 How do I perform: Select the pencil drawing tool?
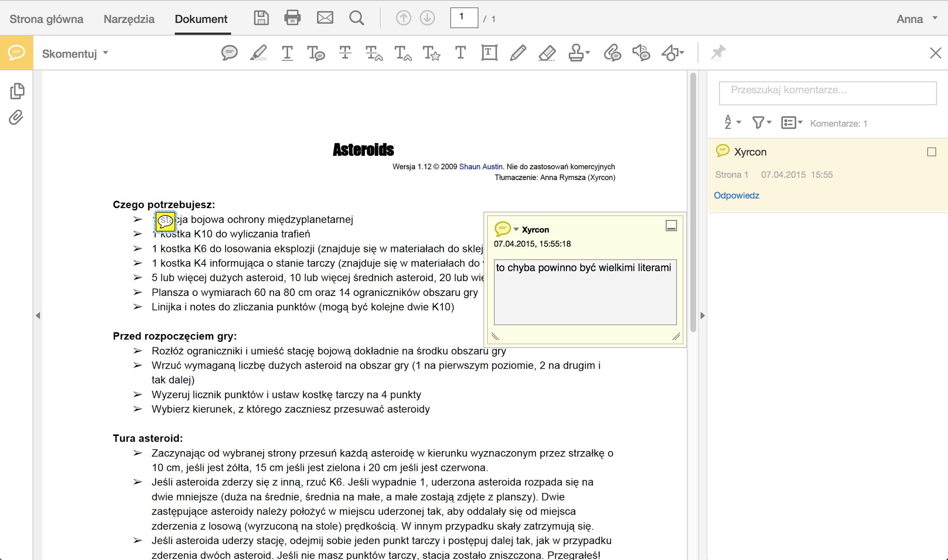518,52
